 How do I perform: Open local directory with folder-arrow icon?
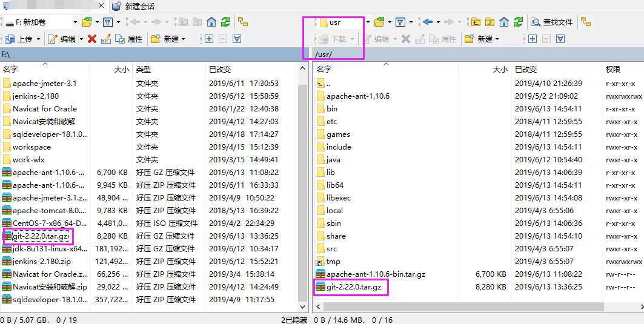click(87, 22)
